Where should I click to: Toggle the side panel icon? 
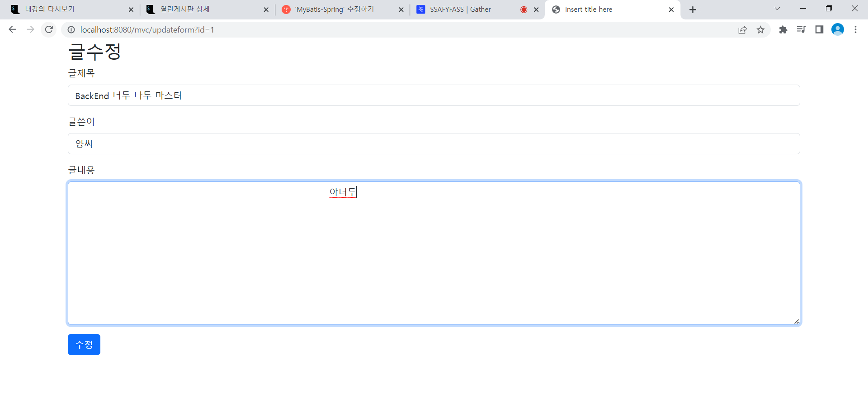click(819, 29)
